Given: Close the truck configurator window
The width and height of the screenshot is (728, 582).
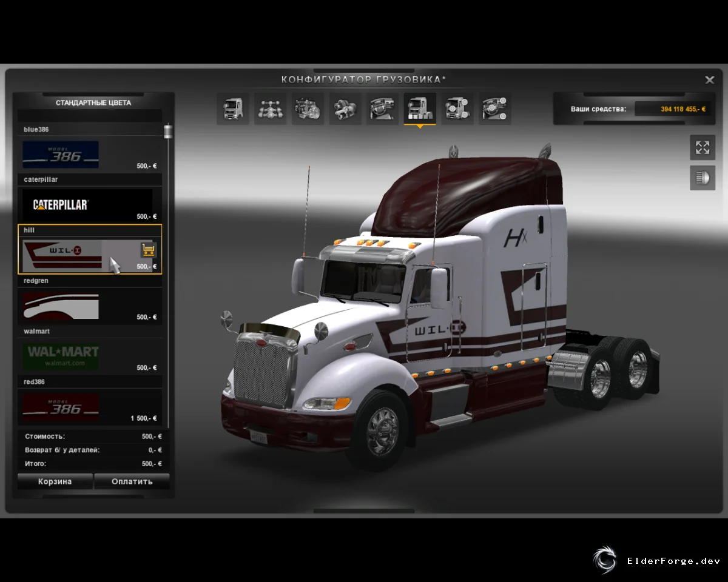Looking at the screenshot, I should coord(709,79).
